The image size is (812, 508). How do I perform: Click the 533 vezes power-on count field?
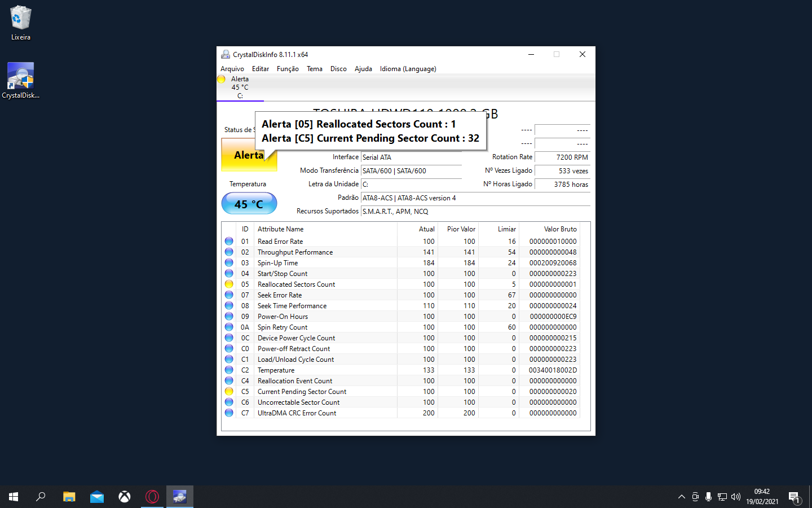point(562,171)
